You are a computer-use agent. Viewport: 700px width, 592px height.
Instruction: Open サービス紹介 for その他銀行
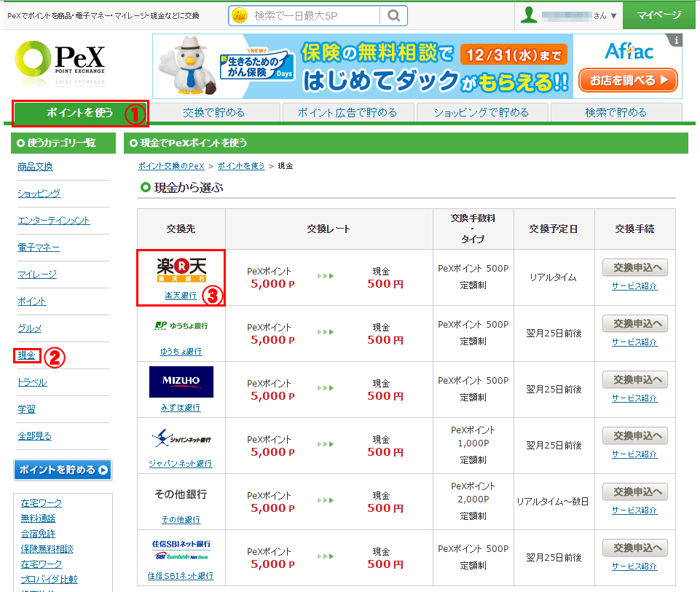coord(634,510)
